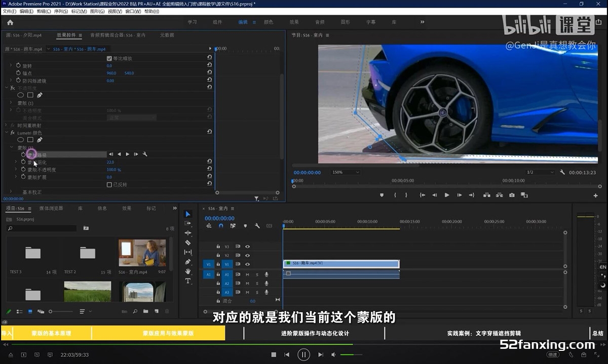Screen dimensions: 608x364
Task: Play the Program monitor preview
Action: click(447, 195)
